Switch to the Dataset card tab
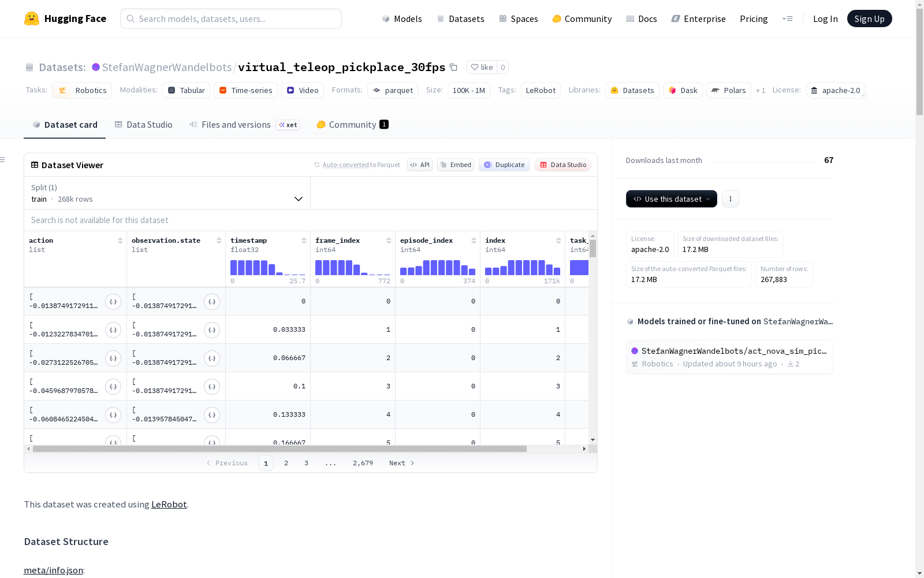This screenshot has height=578, width=924. (x=65, y=125)
